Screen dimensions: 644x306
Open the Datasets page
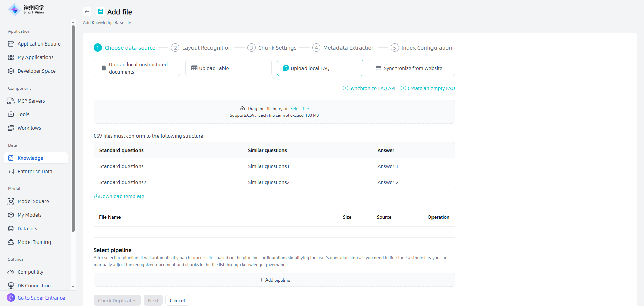27,229
